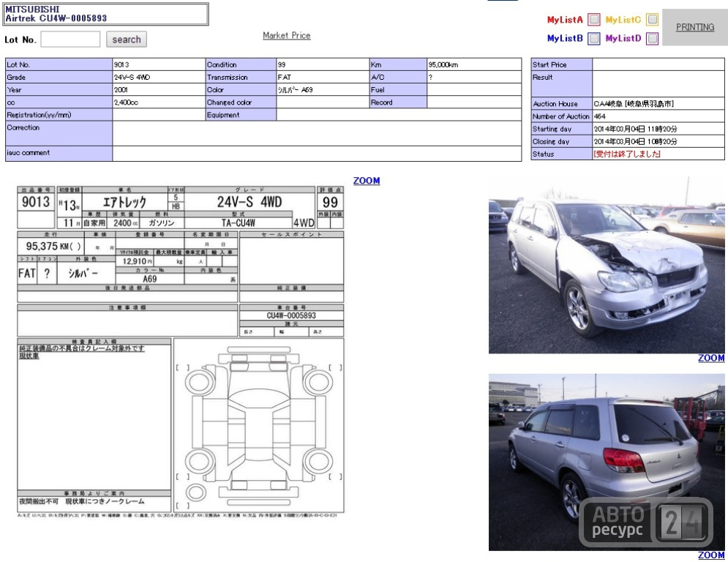
Task: Click the Equipment label cell
Action: click(x=241, y=115)
